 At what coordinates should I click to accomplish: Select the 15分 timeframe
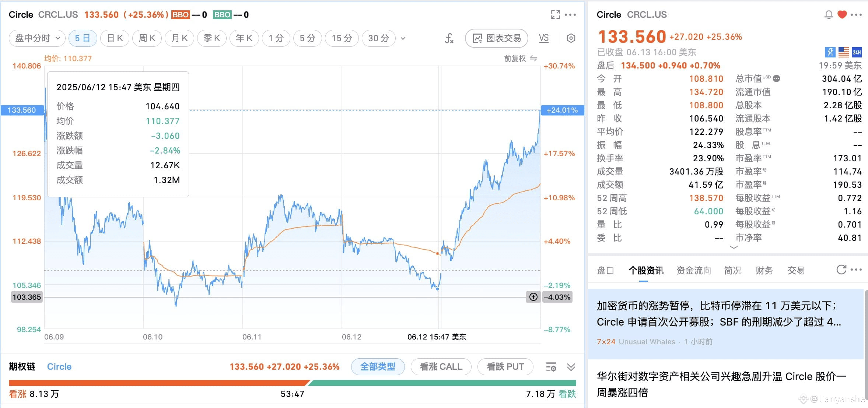coord(342,38)
